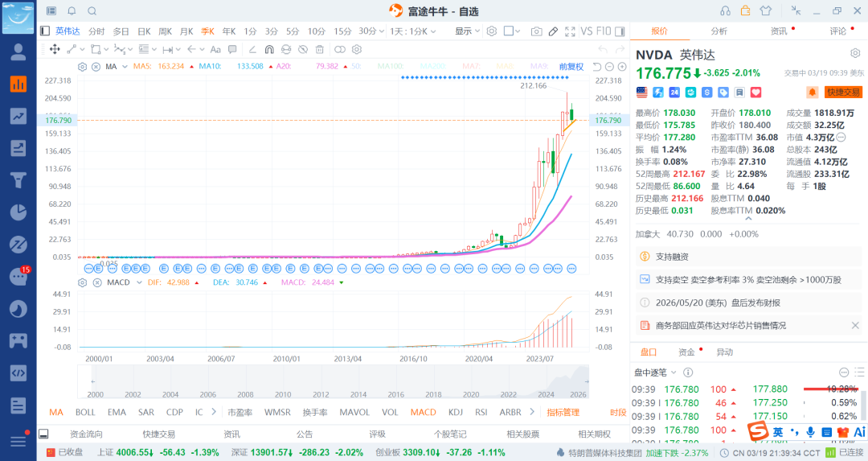This screenshot has width=868, height=461.
Task: Toggle the chart layout square checkbox
Action: coord(508,31)
